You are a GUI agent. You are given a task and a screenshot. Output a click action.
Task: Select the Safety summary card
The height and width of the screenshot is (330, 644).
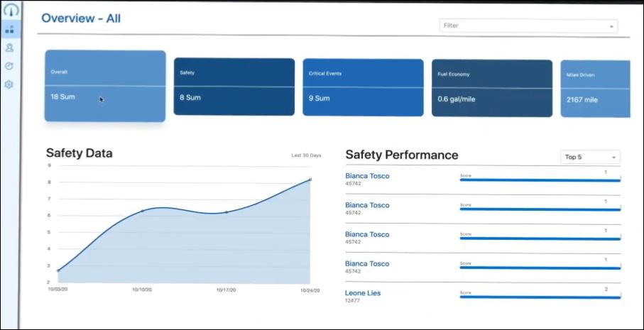[x=234, y=87]
